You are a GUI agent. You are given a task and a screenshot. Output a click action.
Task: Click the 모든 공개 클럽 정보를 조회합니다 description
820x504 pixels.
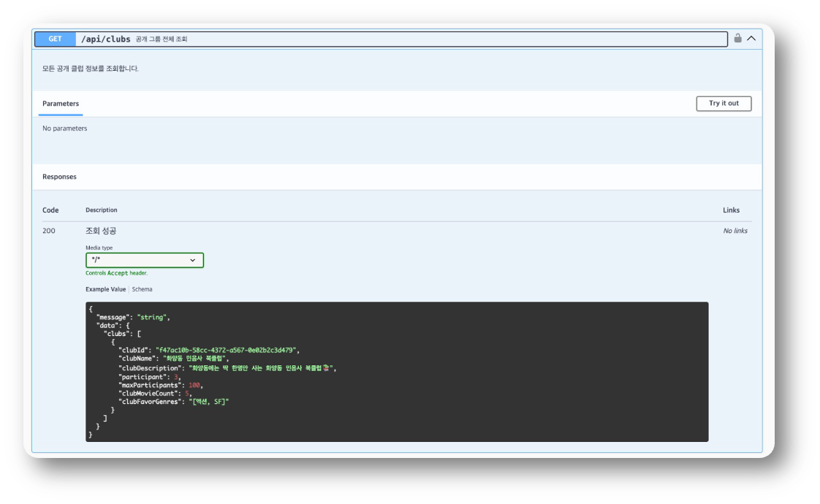pos(91,69)
